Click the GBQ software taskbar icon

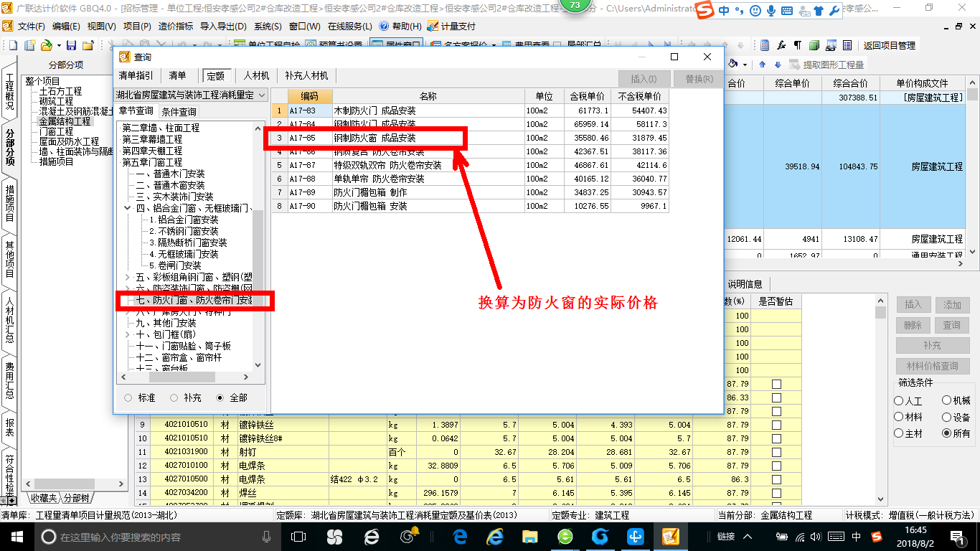click(670, 536)
